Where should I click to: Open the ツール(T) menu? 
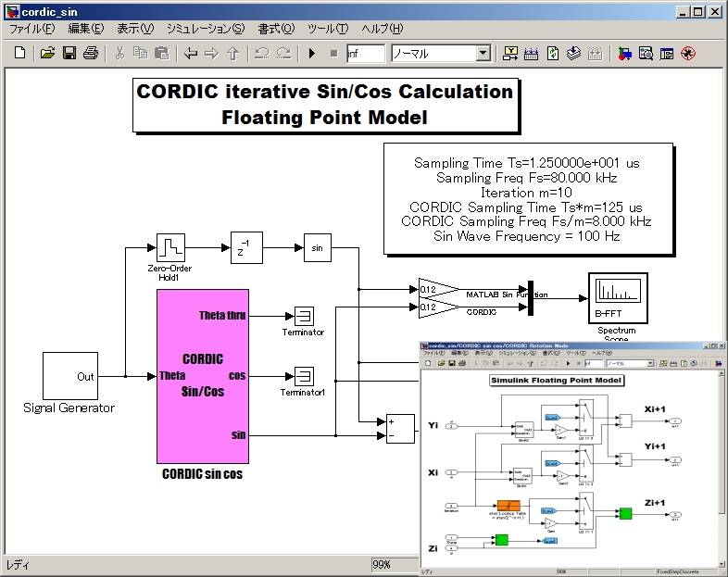[328, 29]
